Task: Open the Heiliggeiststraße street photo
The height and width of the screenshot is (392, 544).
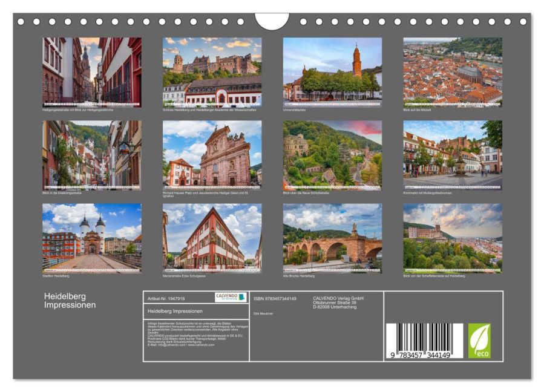Action: [91, 72]
